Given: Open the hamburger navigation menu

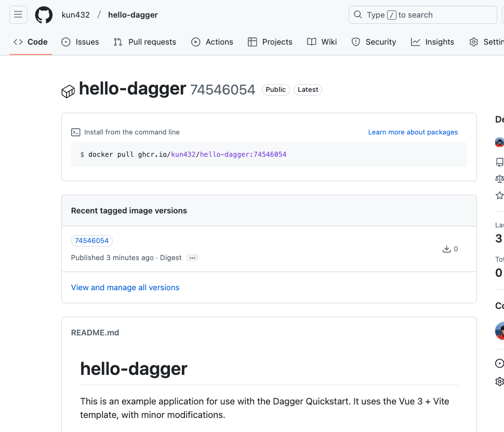Looking at the screenshot, I should [18, 15].
